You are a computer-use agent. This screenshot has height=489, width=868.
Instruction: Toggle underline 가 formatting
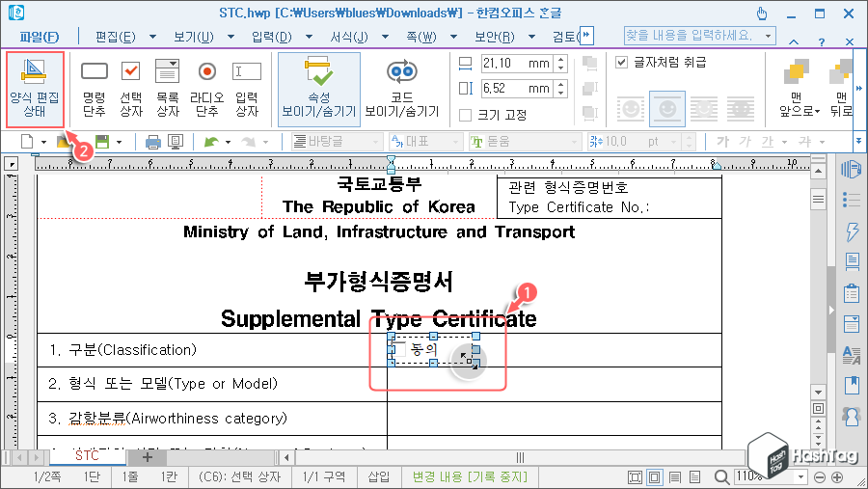coord(768,142)
